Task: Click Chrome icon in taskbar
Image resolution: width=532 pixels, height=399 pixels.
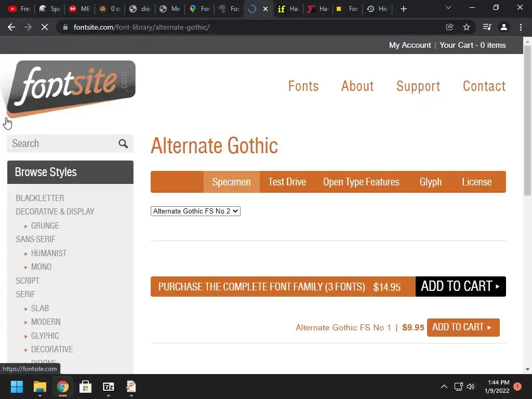Action: 62,387
